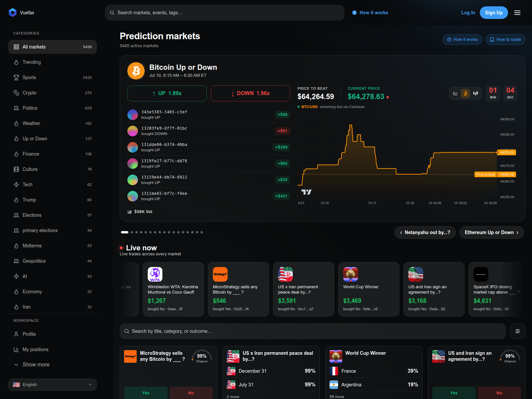Open How it works button near title
Screen dimensions: 532x399
tap(463, 40)
